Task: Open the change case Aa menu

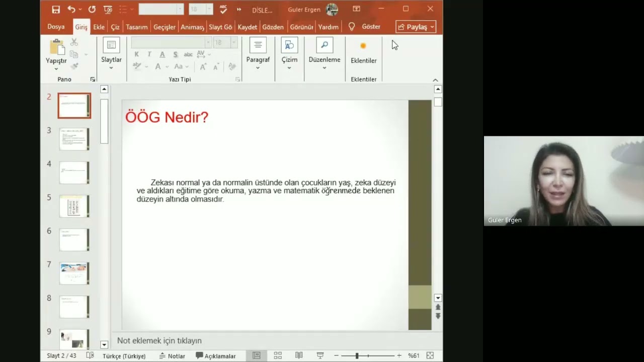Action: click(181, 66)
